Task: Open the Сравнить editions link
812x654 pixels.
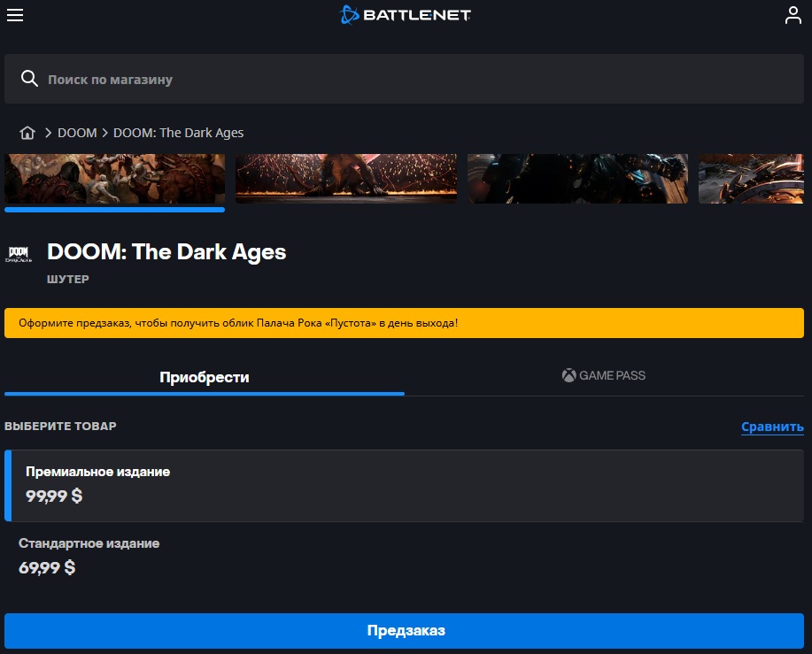Action: (x=772, y=427)
